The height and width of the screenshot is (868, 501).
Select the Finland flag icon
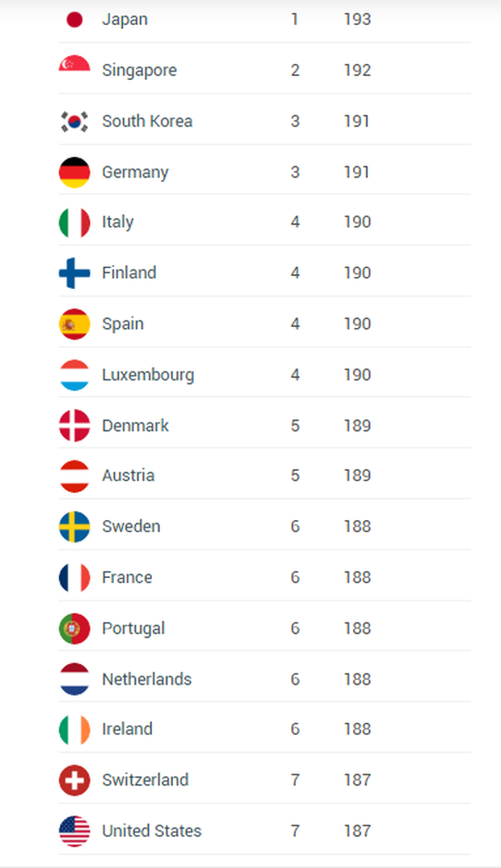[x=74, y=273]
